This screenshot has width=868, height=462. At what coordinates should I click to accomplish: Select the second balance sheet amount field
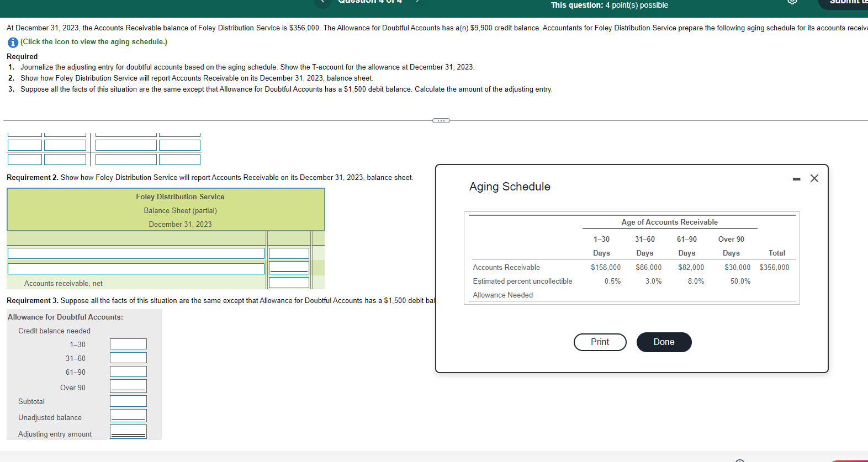click(x=289, y=267)
